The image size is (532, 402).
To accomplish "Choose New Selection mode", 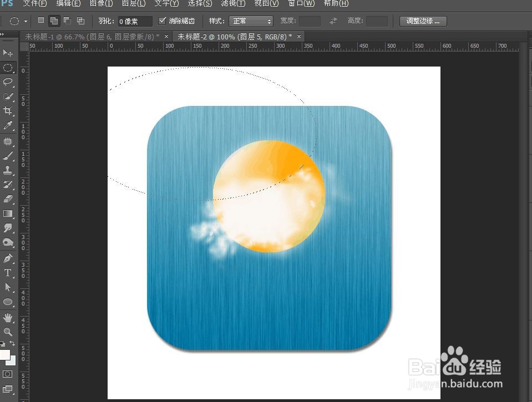I will click(41, 21).
